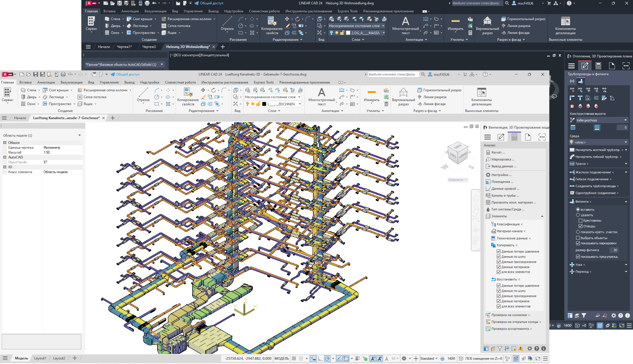Open Настройки ... in the analysis panel

[501, 175]
